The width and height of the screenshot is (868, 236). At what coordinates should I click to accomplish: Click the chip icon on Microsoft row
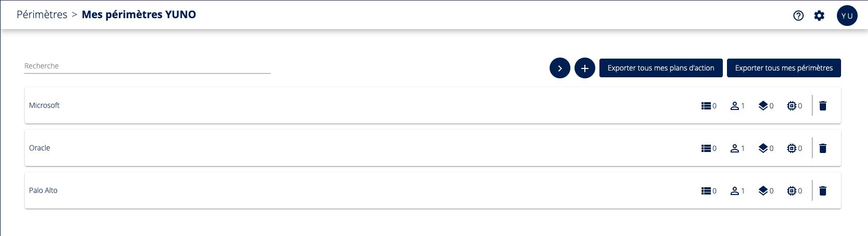click(x=792, y=106)
